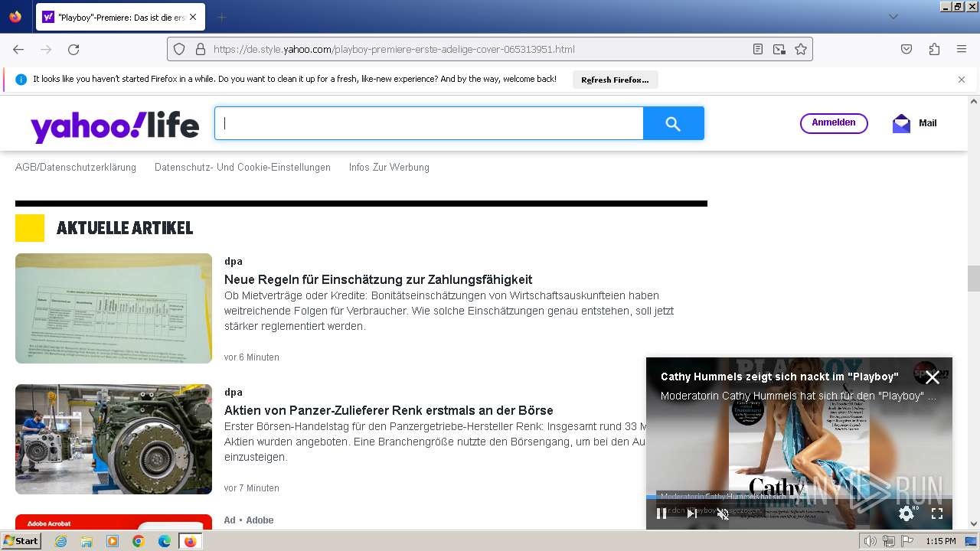980x551 pixels.
Task: Click the tracking protection shield icon
Action: (x=179, y=49)
